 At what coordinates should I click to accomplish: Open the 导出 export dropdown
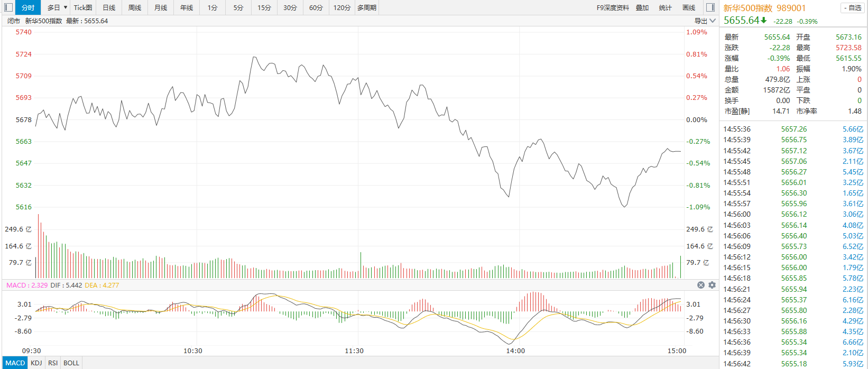point(705,21)
